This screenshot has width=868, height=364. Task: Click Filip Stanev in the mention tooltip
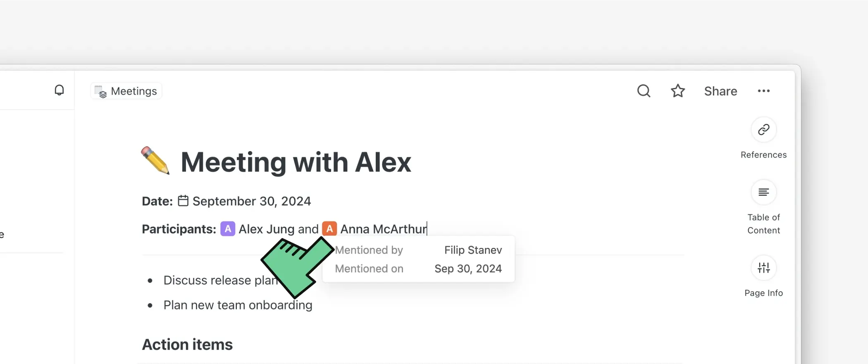point(473,250)
